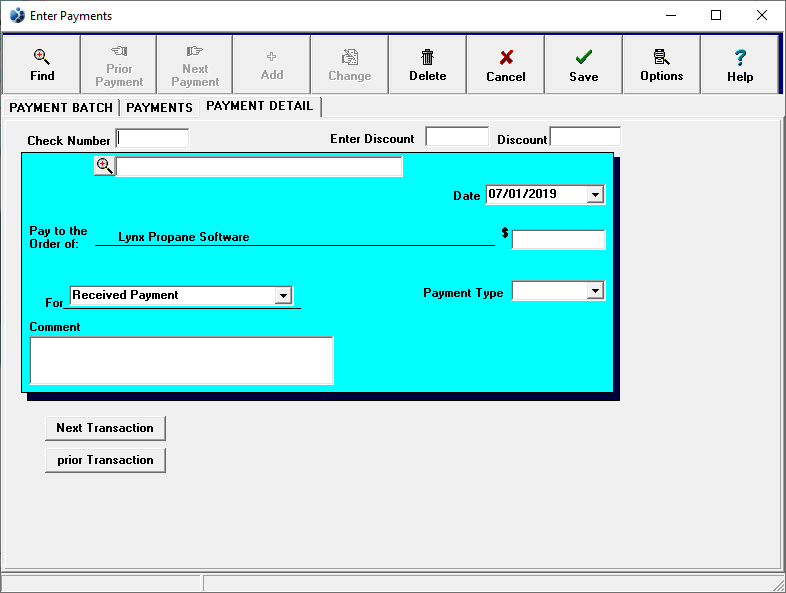Expand the Received Payment dropdown
This screenshot has height=593, width=786.
[x=283, y=296]
